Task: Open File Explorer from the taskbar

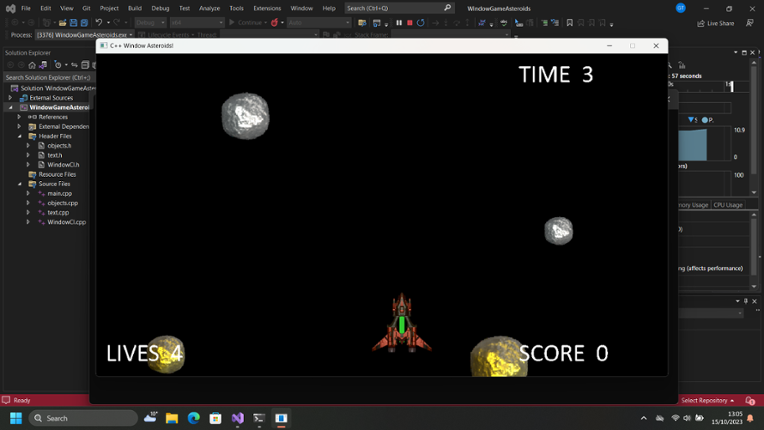Action: click(x=172, y=418)
